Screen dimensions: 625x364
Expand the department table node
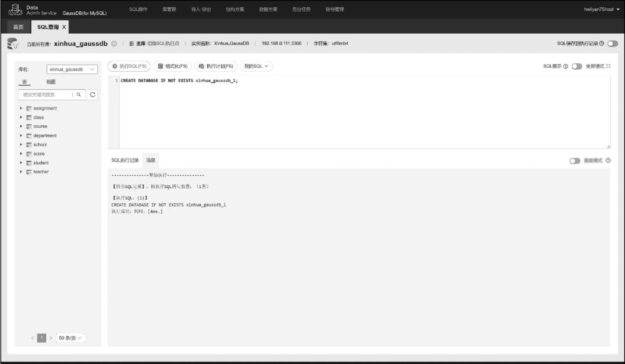pos(21,135)
